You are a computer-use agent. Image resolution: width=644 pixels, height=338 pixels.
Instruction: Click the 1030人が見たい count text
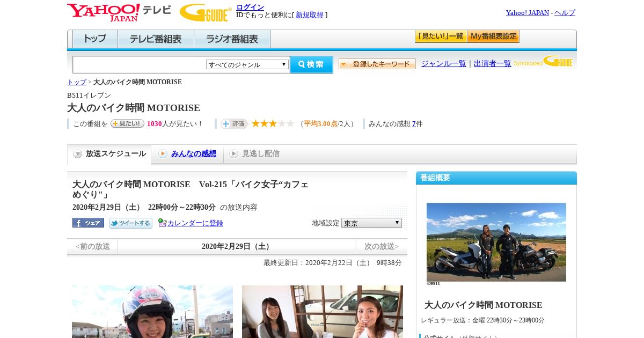(174, 124)
